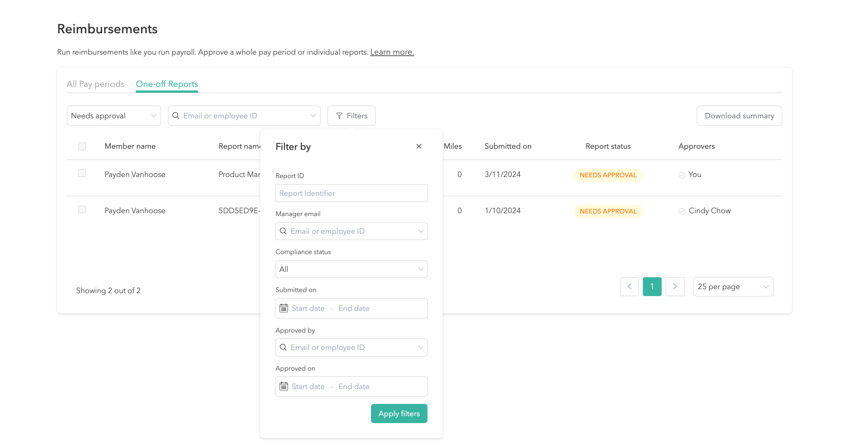Click the 3/11/2024 submitted date cell
868x443 pixels.
click(503, 174)
